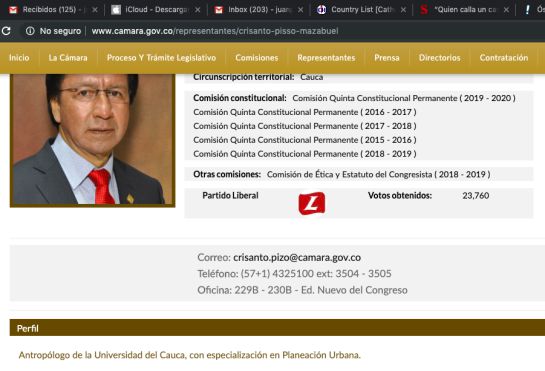Open Proceso Y Trámite Legislativo menu
Viewport: 545px width, 371px height.
click(x=161, y=58)
